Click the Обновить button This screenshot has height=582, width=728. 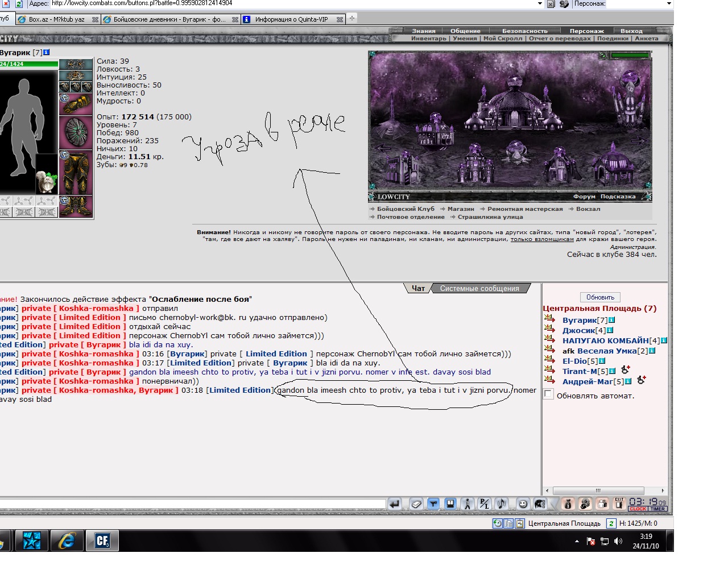point(601,297)
